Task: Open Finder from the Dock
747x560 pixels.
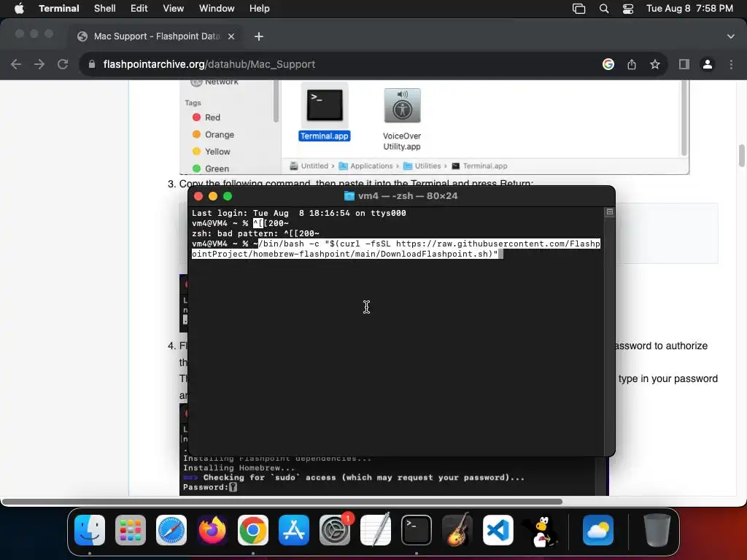Action: (x=90, y=530)
